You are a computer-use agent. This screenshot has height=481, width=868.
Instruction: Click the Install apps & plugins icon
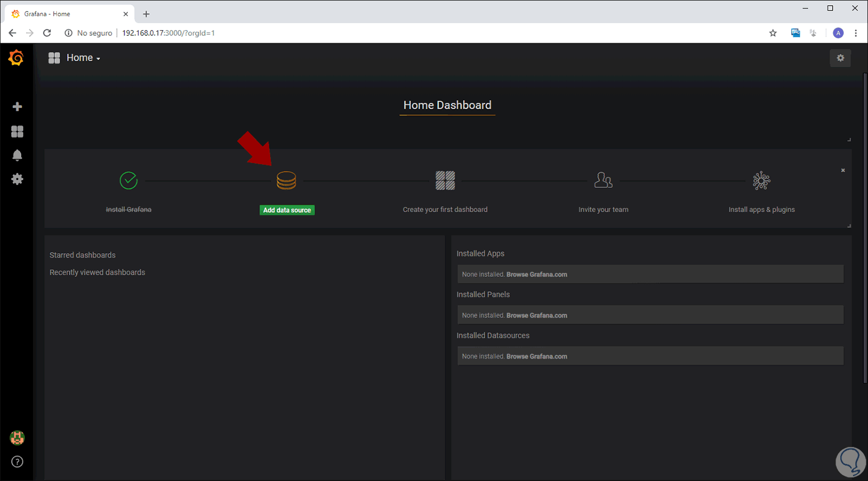pyautogui.click(x=762, y=180)
